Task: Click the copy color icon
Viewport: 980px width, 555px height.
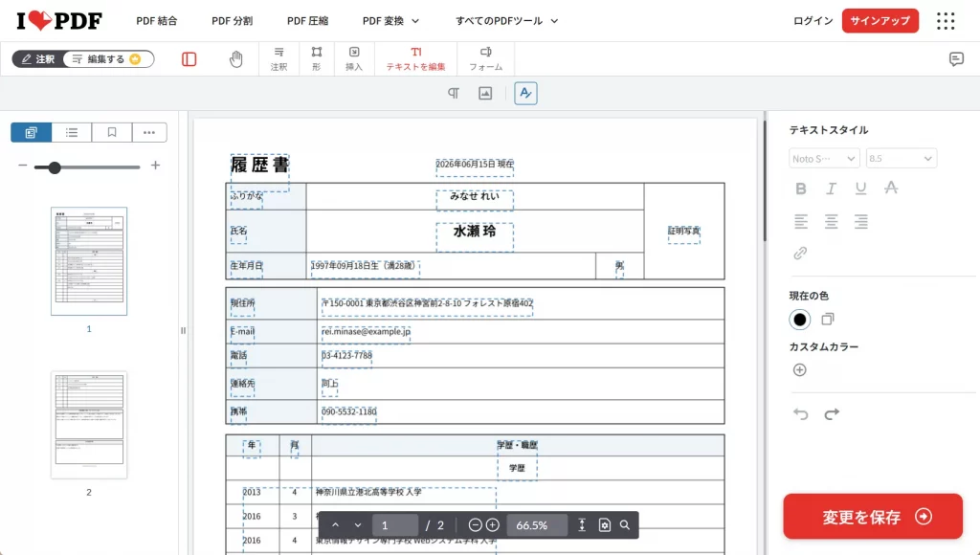Action: [x=828, y=319]
